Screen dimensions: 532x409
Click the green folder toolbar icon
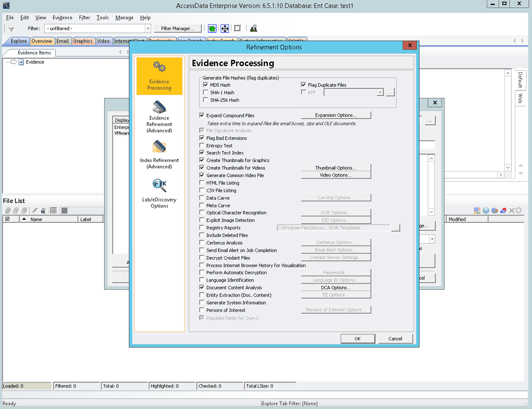tap(212, 28)
